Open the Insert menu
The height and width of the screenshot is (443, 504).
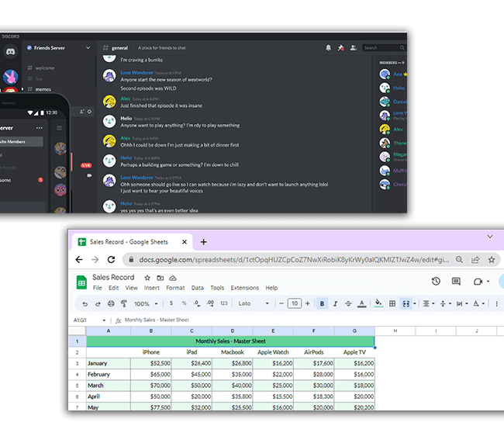pyautogui.click(x=152, y=288)
